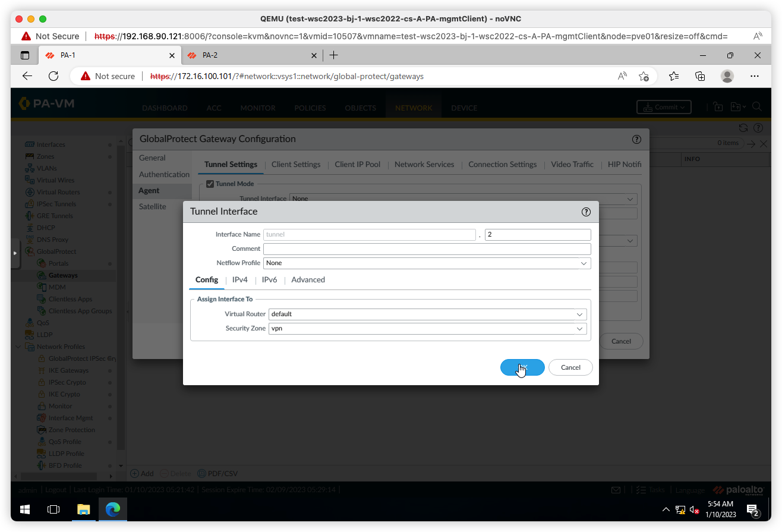
Task: Open DNS Proxy in the network tree
Action: (x=52, y=240)
